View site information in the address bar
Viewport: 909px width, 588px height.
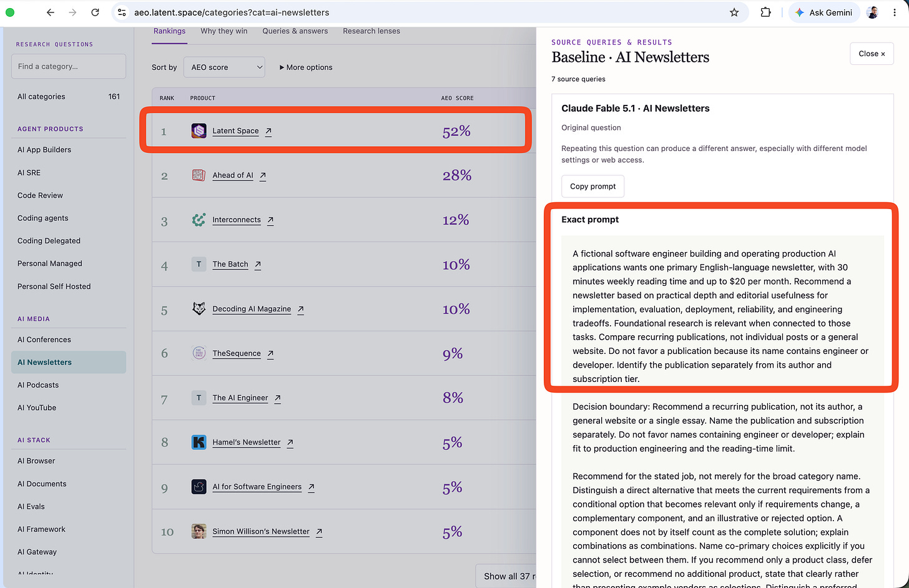(x=122, y=12)
